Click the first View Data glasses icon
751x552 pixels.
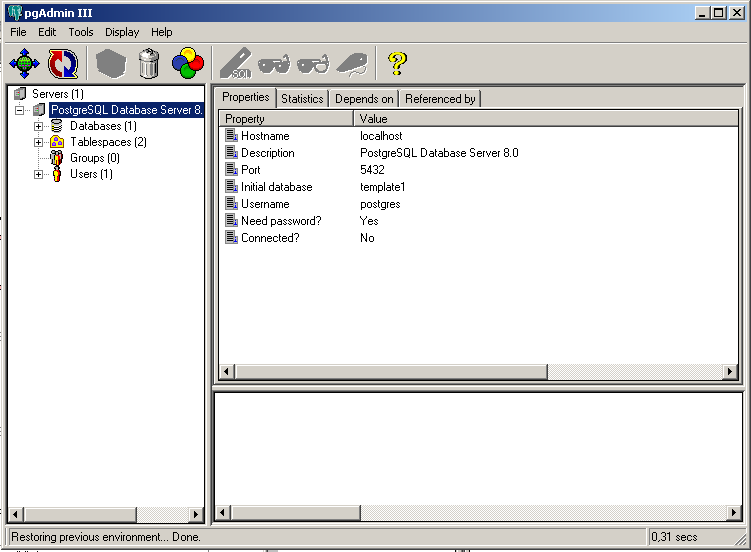[x=274, y=64]
